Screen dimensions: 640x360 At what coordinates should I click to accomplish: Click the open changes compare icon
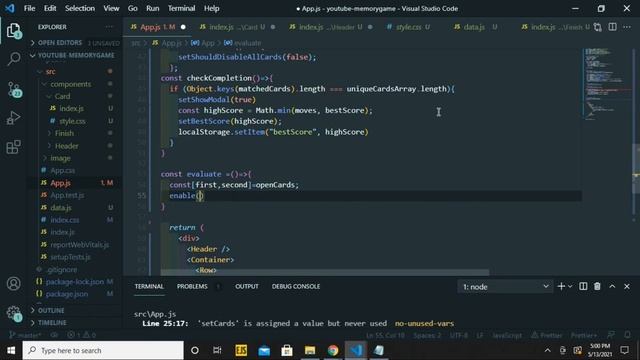[x=598, y=27]
